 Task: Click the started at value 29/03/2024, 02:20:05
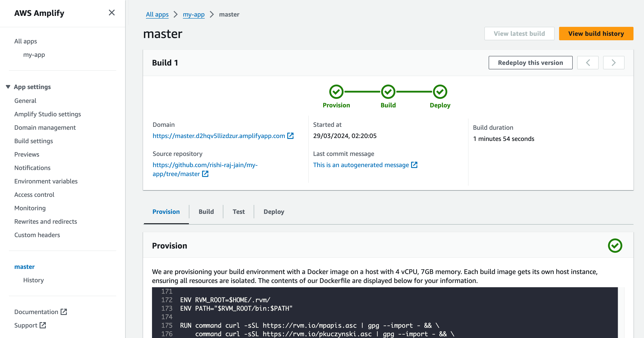tap(345, 136)
